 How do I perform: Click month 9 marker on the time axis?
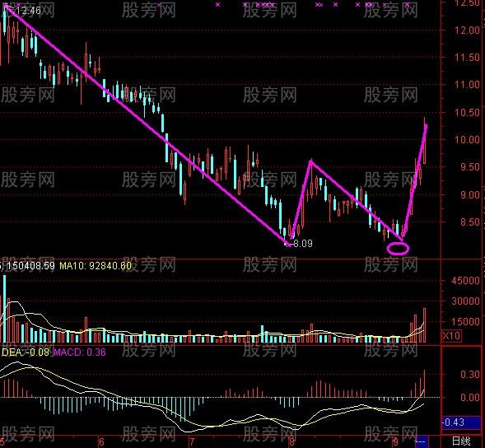click(396, 441)
